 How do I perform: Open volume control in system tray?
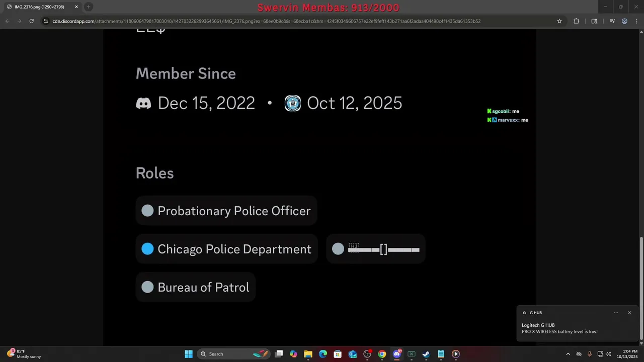608,354
